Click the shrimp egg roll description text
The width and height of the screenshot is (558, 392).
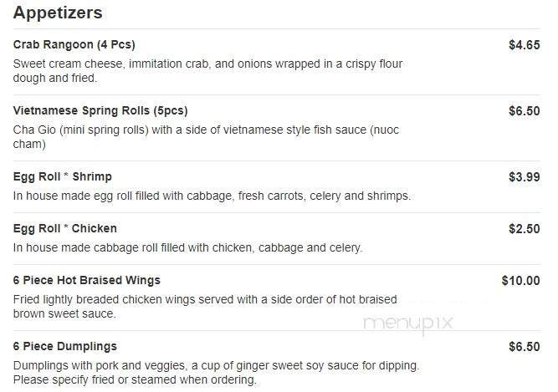point(212,196)
